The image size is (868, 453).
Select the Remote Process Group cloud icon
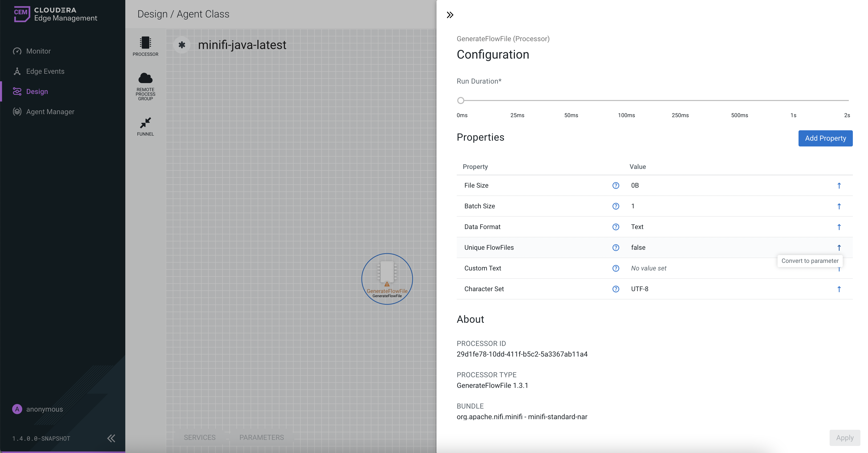(145, 79)
